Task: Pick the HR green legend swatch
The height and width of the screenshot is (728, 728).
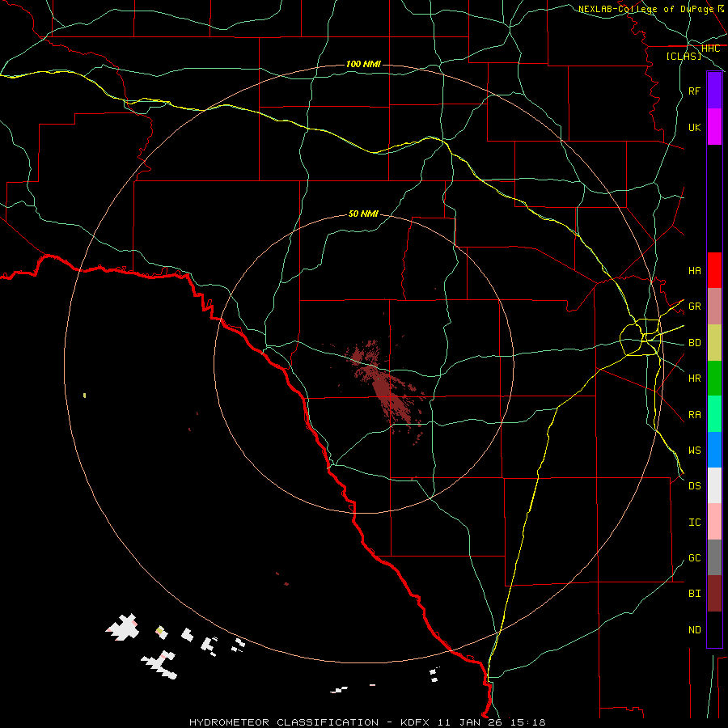Action: pos(714,379)
